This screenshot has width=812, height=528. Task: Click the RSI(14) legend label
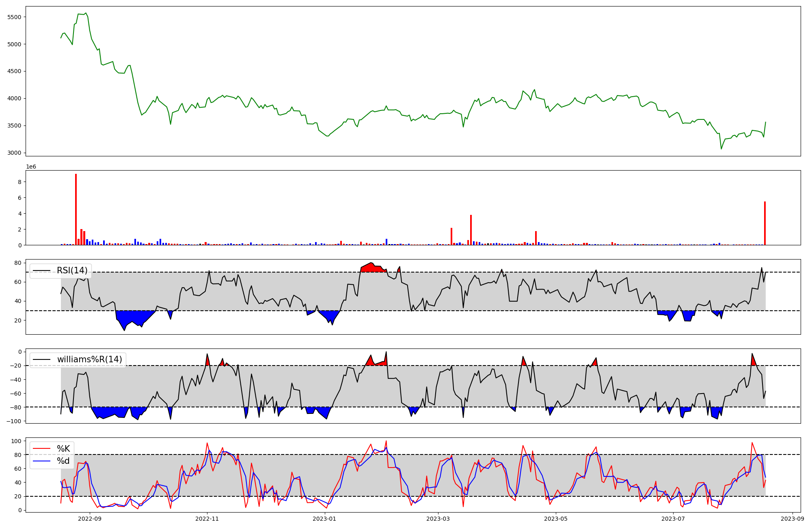click(72, 270)
